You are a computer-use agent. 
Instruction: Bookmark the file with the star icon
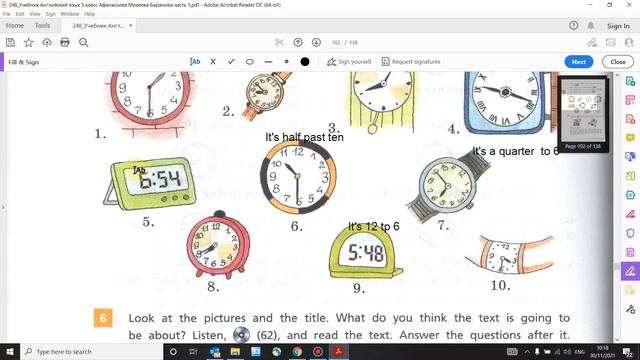coord(29,42)
